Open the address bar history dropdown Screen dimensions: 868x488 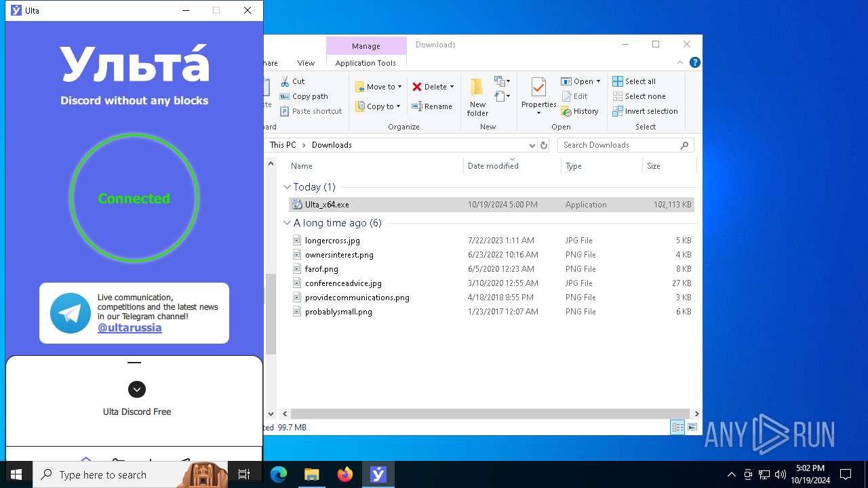tap(532, 145)
